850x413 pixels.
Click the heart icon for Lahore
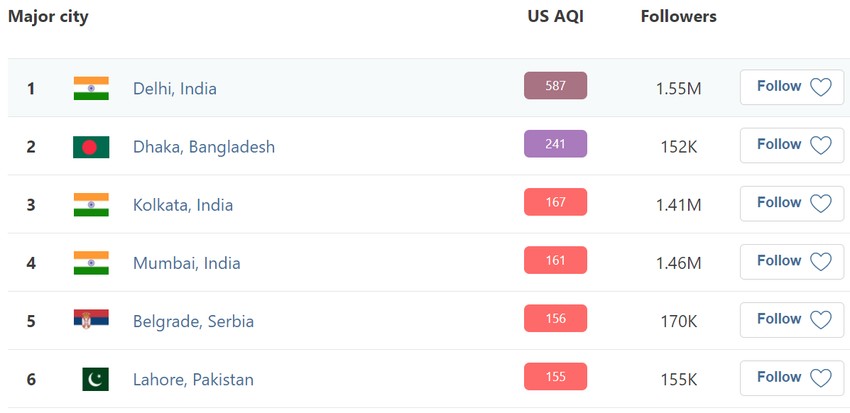[820, 379]
